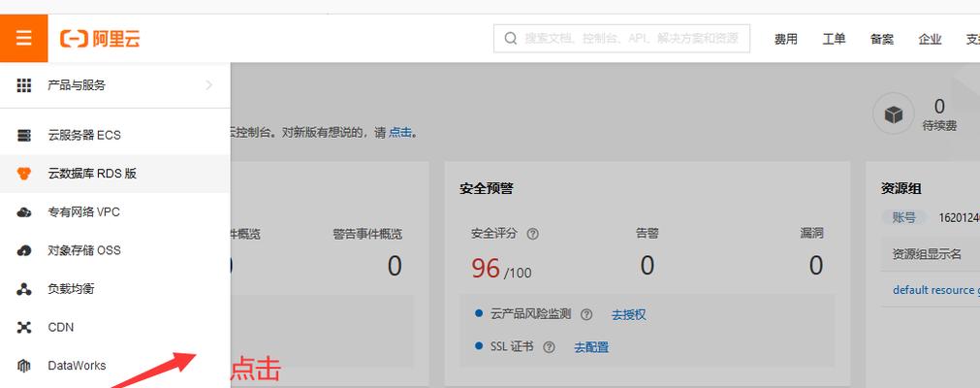The width and height of the screenshot is (980, 388).
Task: Click the 资源组 card title
Action: [901, 188]
